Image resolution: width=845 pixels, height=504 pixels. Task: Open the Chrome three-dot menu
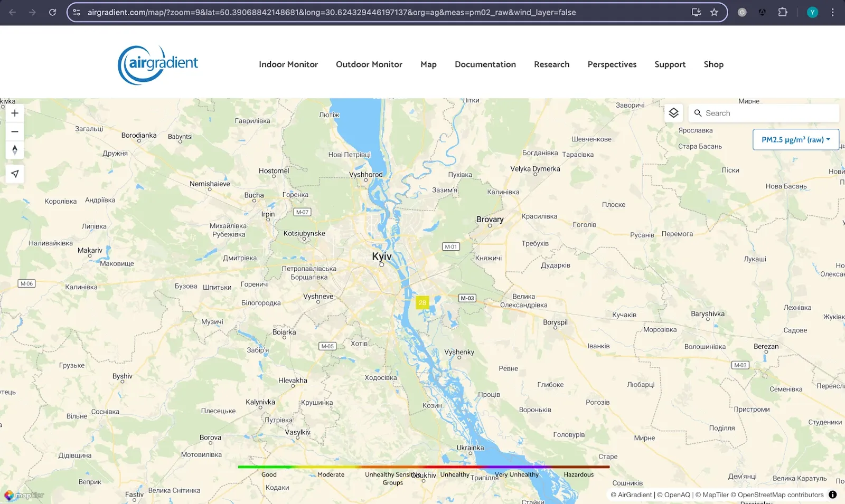click(x=833, y=12)
